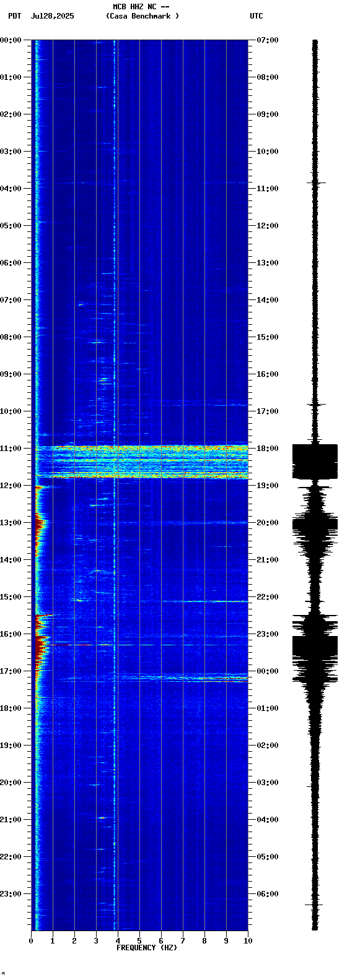Click the 16:00 PDT time label
The height and width of the screenshot is (980, 342).
[x=11, y=634]
